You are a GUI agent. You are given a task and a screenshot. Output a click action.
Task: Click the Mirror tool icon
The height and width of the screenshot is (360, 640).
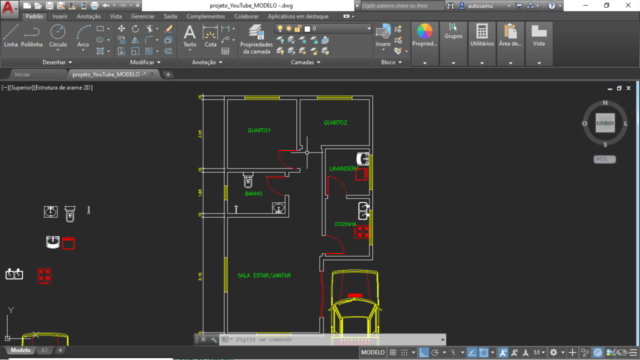(135, 40)
